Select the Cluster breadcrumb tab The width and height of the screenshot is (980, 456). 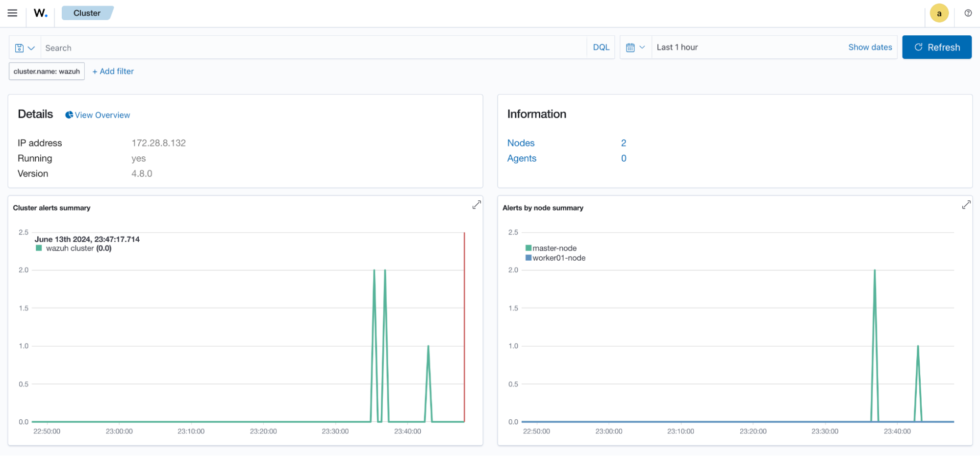point(86,13)
